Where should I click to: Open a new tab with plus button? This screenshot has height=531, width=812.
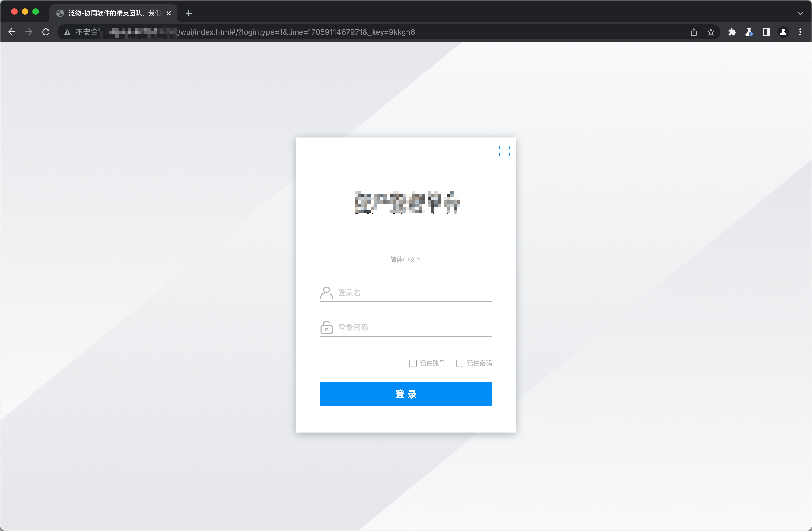pos(189,13)
